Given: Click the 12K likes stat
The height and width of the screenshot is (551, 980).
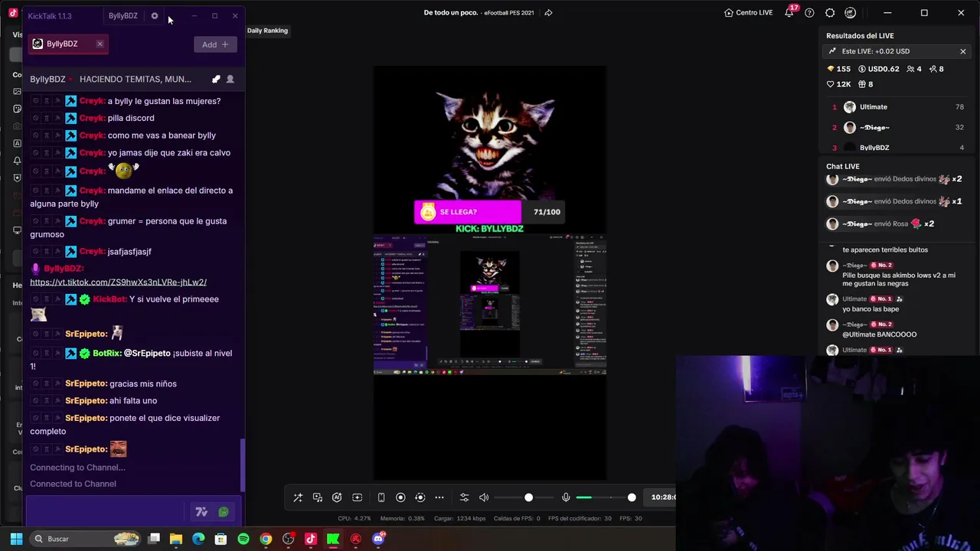Looking at the screenshot, I should tap(840, 84).
